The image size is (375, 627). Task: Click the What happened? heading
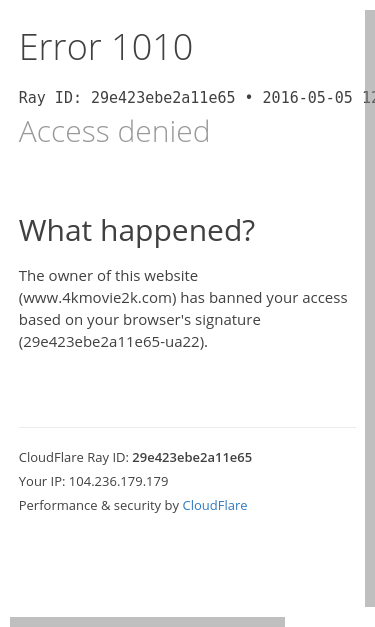pyautogui.click(x=137, y=231)
